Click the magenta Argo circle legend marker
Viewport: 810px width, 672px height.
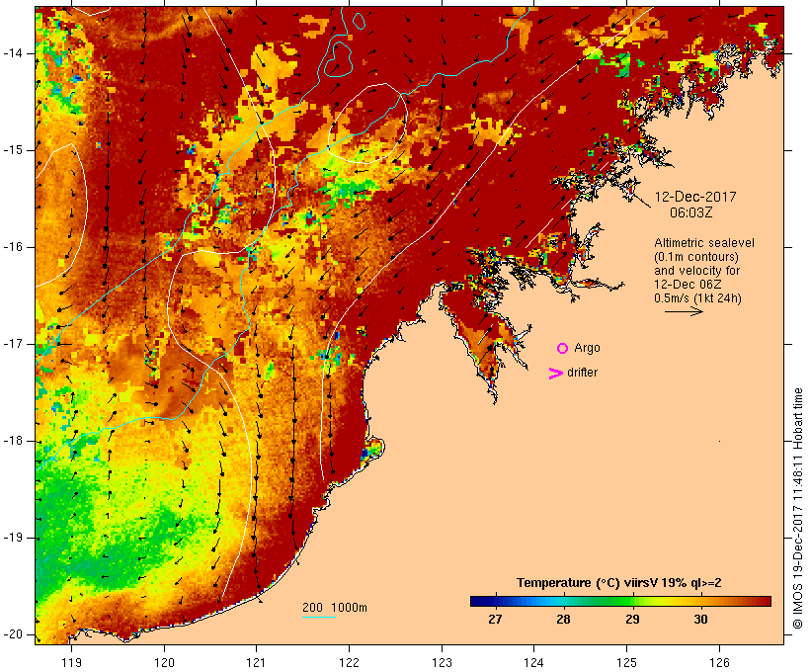(x=563, y=349)
